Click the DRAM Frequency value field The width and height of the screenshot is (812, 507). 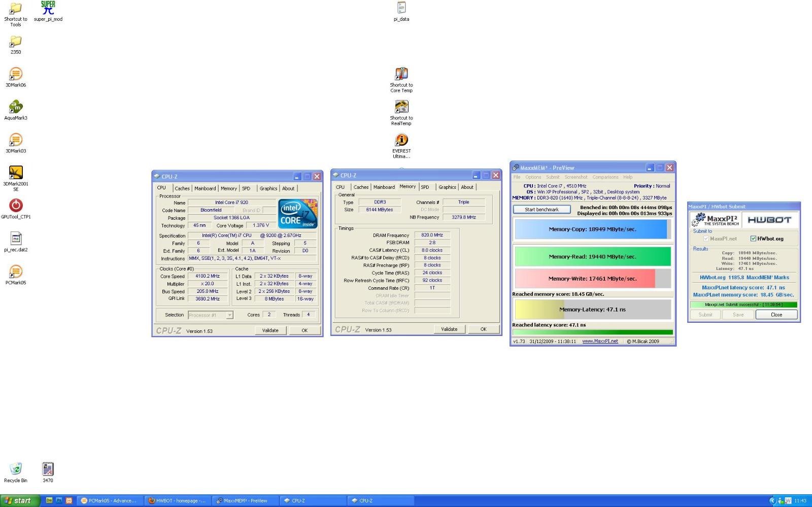[432, 235]
